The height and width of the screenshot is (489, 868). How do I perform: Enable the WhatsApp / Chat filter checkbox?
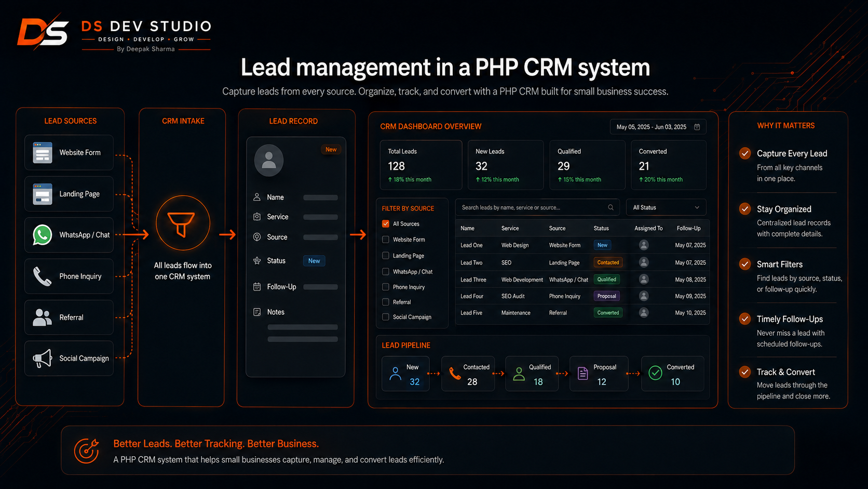[x=386, y=271]
